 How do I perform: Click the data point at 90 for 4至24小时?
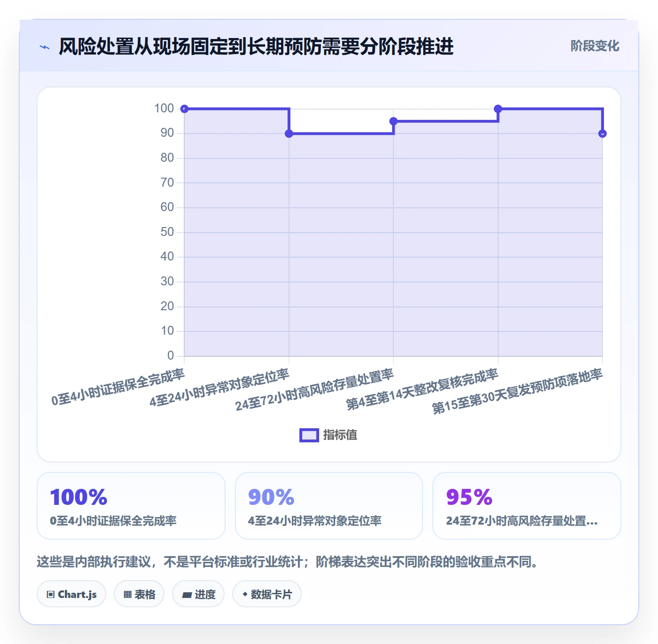pos(289,134)
